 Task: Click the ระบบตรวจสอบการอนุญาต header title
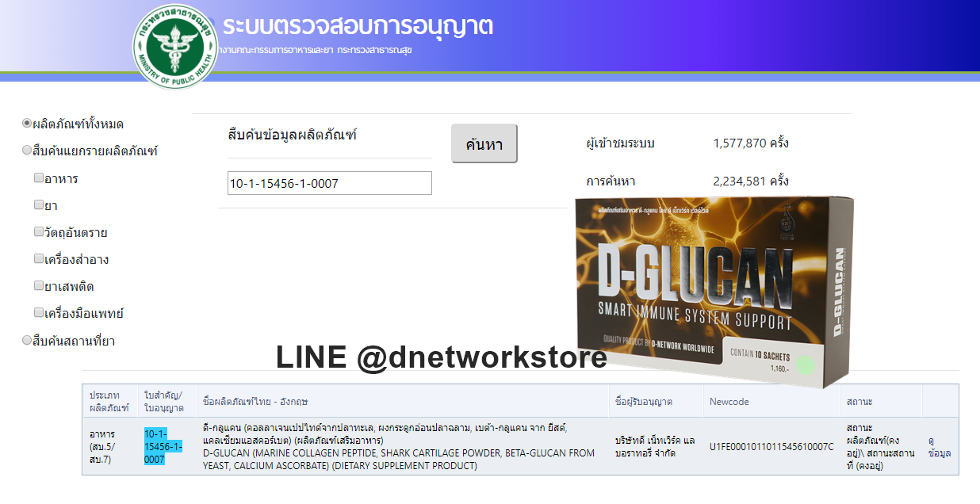click(x=358, y=26)
